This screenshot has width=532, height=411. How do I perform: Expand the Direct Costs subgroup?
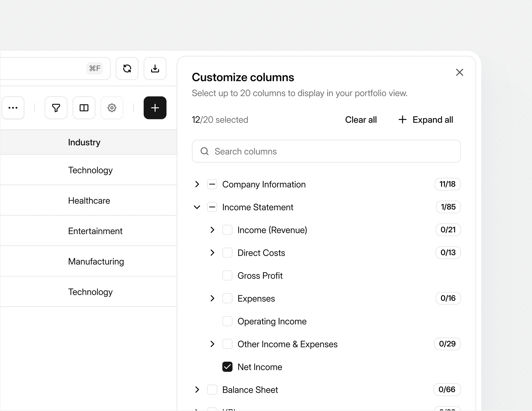(x=212, y=253)
